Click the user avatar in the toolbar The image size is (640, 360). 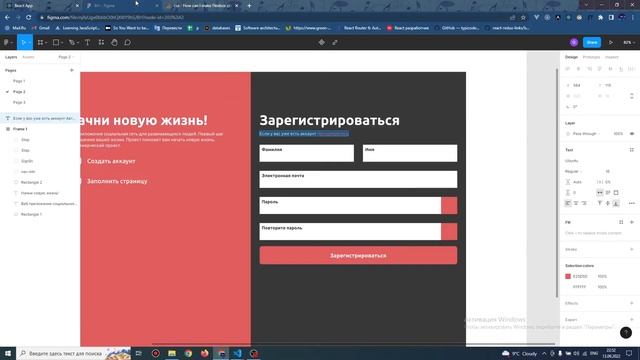pos(574,42)
